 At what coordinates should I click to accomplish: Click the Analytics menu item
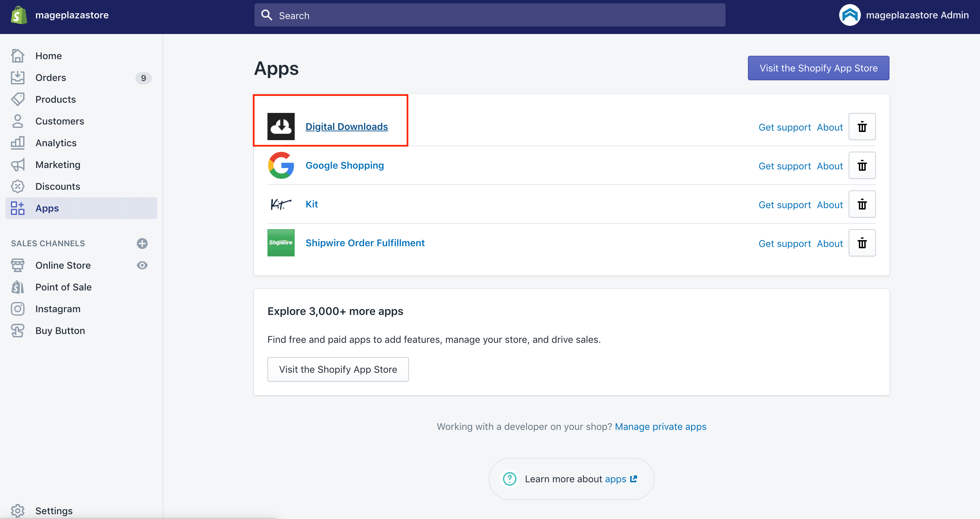pyautogui.click(x=56, y=143)
